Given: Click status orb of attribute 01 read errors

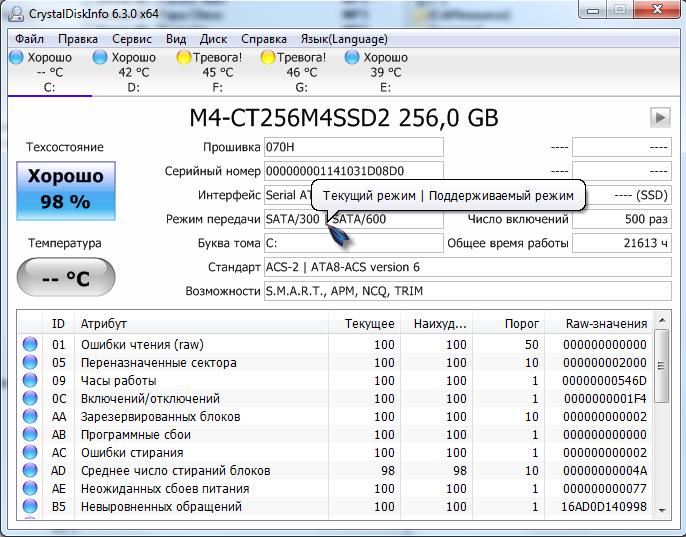Looking at the screenshot, I should (x=31, y=345).
